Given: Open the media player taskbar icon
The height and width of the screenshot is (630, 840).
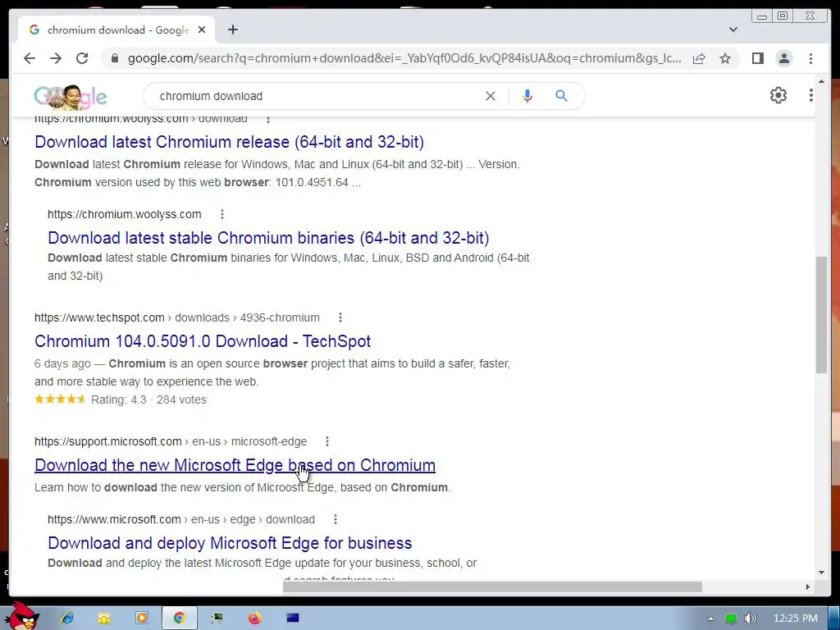Looking at the screenshot, I should pos(141,618).
